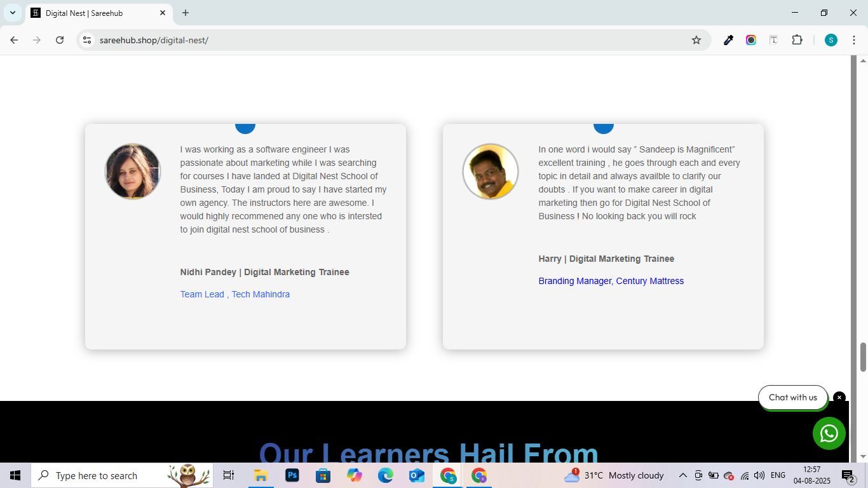Show hidden system tray icons
868x488 pixels.
(x=683, y=475)
